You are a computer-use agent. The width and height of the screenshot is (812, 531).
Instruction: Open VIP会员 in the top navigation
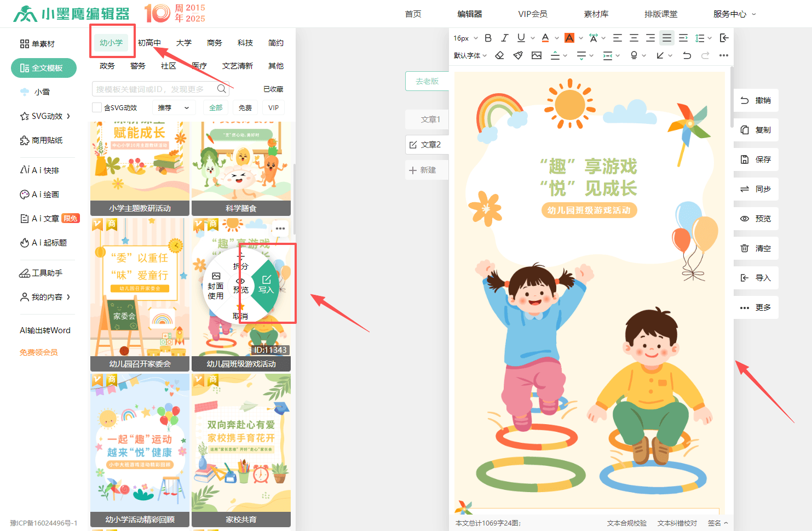[x=532, y=14]
